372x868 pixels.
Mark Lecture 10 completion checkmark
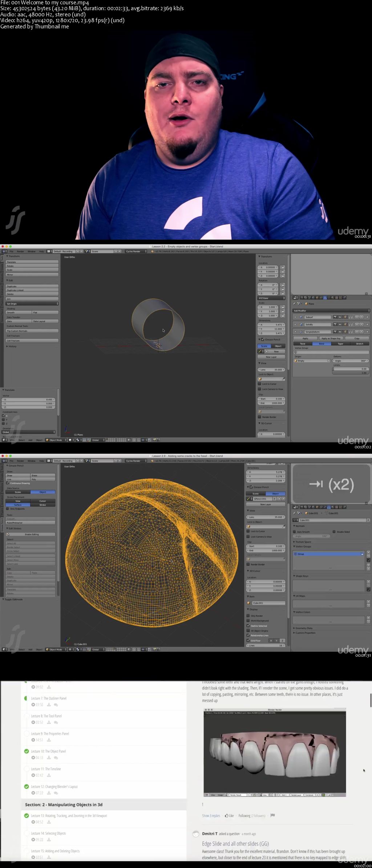tap(27, 751)
